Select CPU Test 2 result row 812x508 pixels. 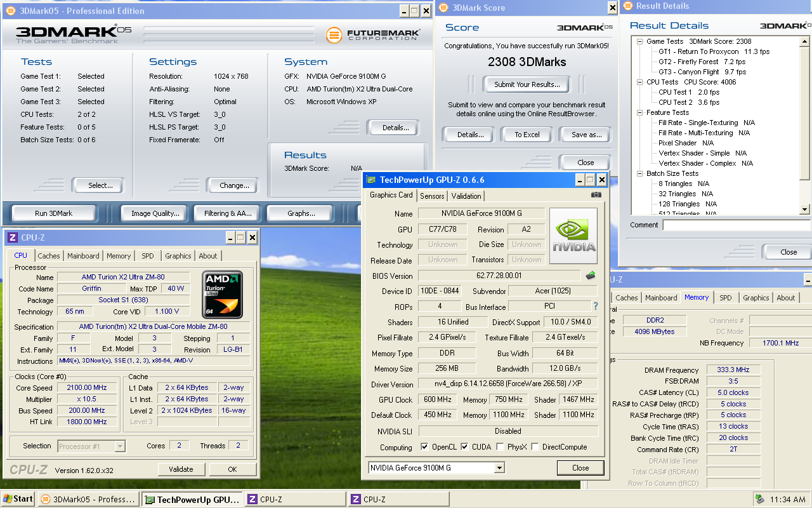point(689,102)
